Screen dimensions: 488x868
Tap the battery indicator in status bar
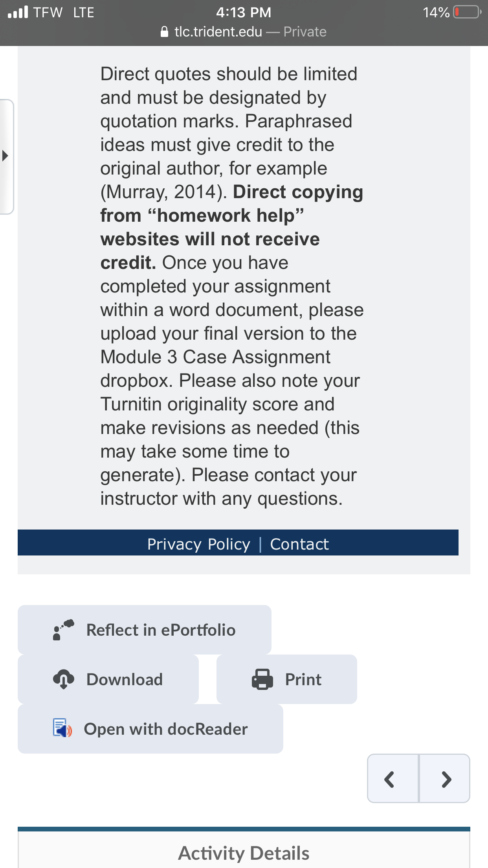[467, 12]
